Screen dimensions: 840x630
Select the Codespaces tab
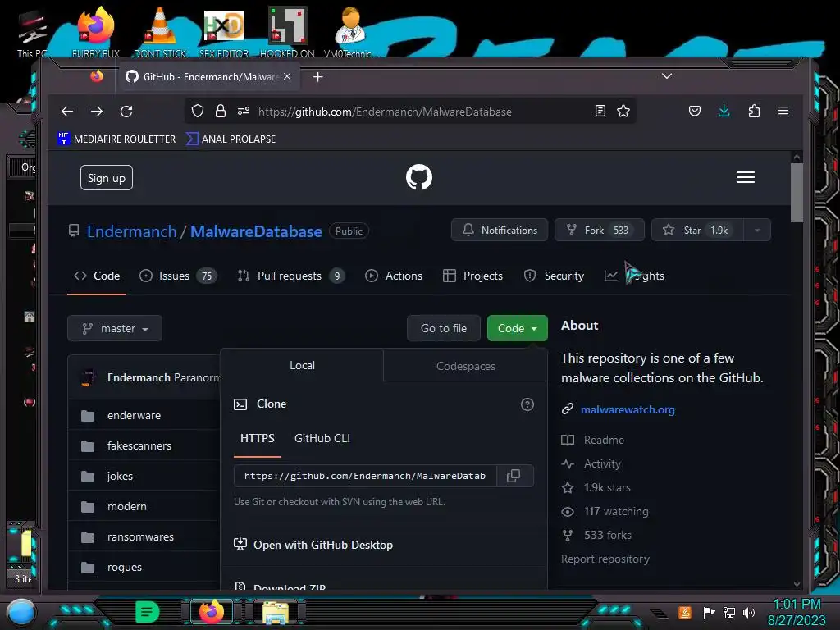[x=466, y=366]
